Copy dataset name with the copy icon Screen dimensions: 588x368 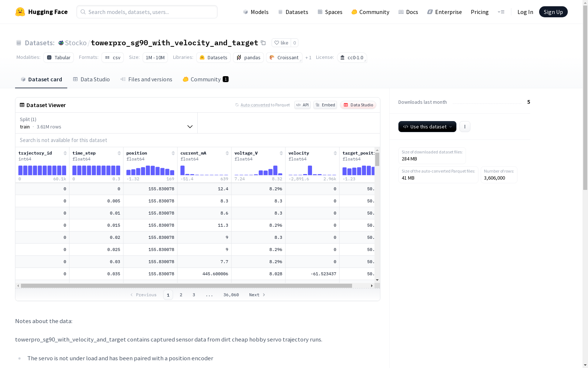pyautogui.click(x=263, y=43)
